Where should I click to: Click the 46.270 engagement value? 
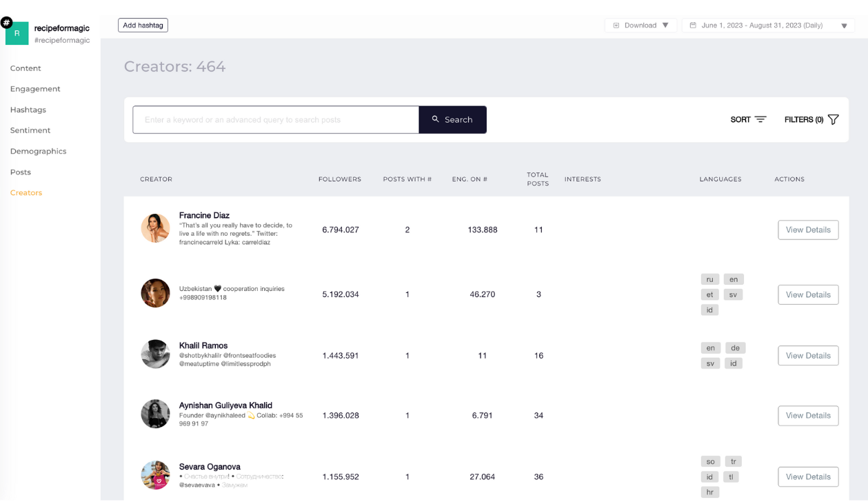pyautogui.click(x=483, y=294)
